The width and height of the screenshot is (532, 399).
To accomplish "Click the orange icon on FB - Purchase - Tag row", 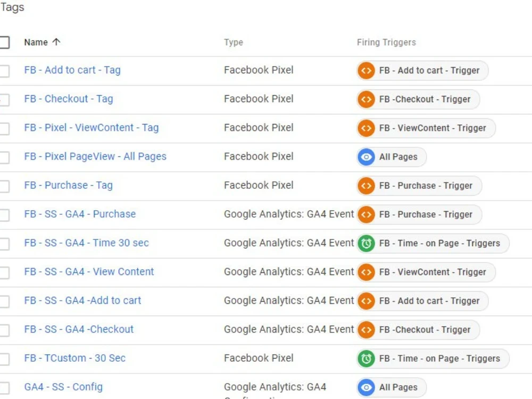I will point(366,186).
